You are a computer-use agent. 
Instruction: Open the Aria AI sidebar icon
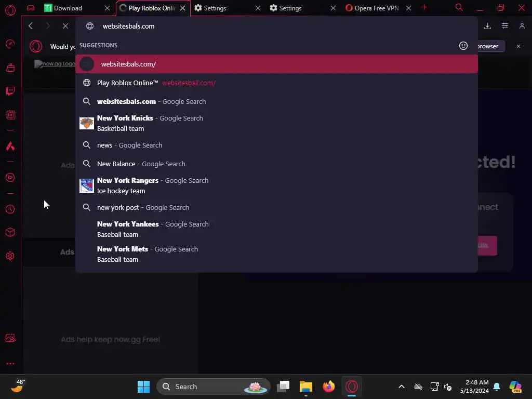click(x=10, y=146)
